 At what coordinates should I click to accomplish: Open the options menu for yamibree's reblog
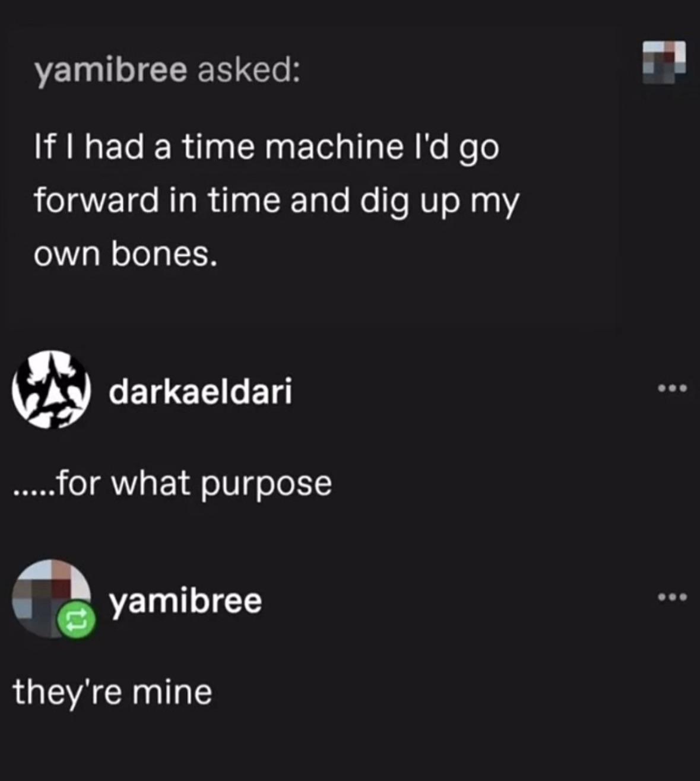[672, 597]
